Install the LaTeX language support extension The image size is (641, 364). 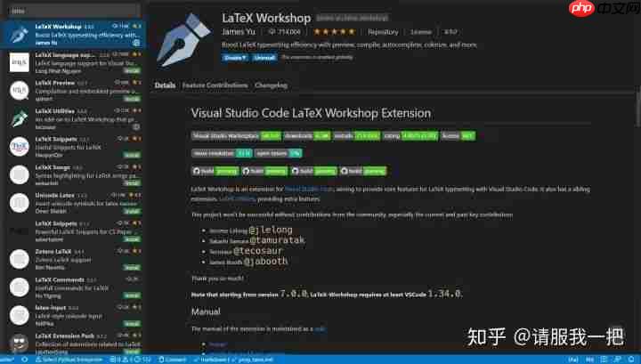click(x=132, y=70)
